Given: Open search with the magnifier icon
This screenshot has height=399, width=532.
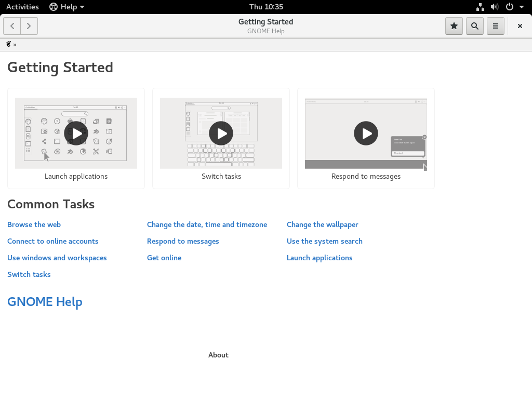Looking at the screenshot, I should (x=475, y=26).
